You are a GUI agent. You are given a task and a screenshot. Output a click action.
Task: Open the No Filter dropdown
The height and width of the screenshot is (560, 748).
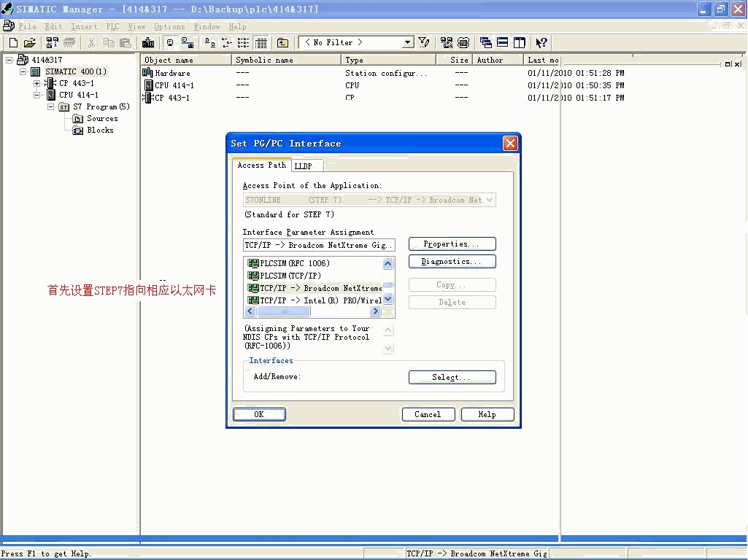tap(407, 42)
